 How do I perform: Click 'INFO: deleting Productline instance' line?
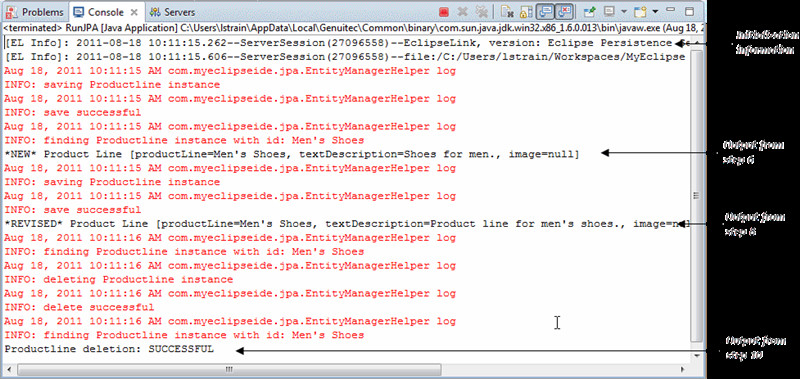[x=118, y=280]
